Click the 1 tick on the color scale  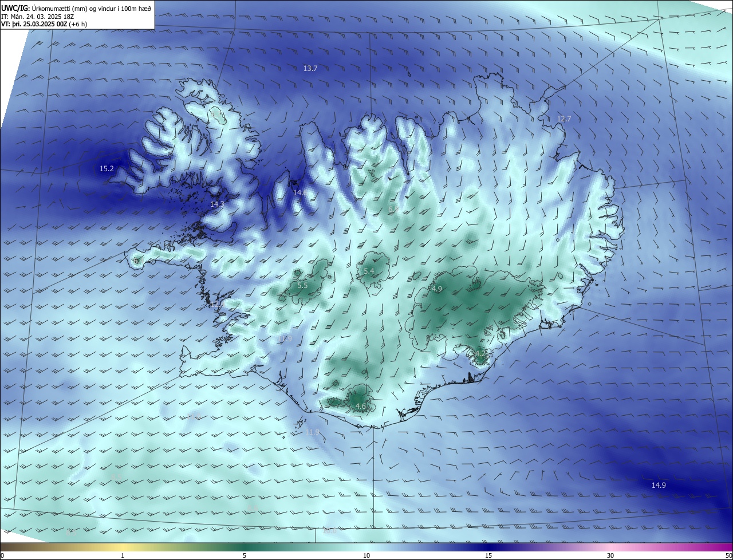[x=123, y=555]
